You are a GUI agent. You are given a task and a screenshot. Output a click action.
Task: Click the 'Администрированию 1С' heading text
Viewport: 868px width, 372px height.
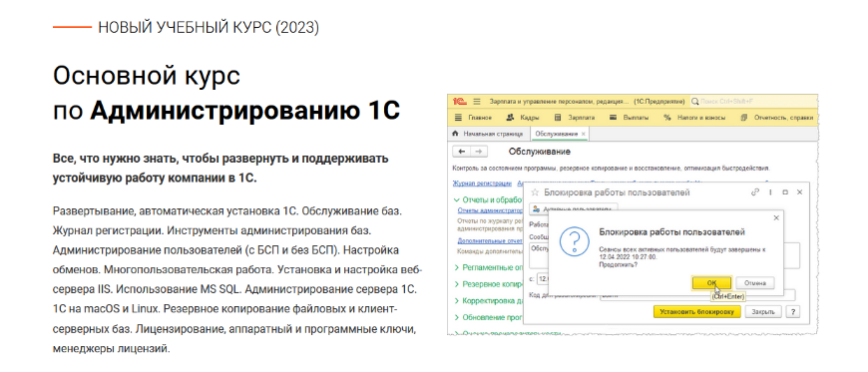tap(244, 111)
